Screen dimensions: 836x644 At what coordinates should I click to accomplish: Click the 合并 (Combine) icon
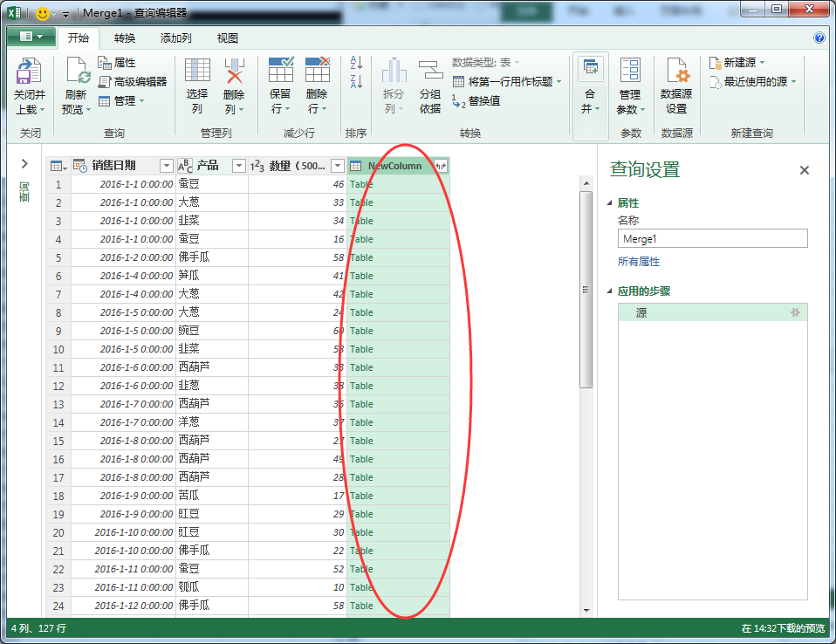tap(590, 68)
